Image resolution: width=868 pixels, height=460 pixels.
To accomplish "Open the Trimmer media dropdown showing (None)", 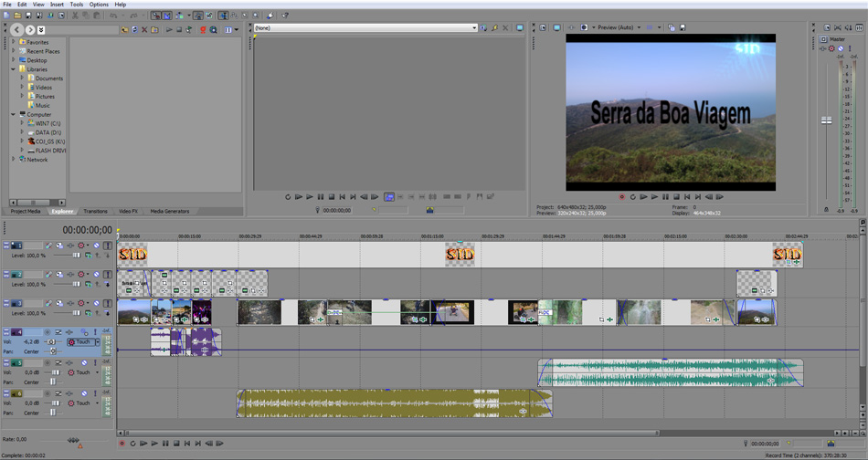I will pos(474,28).
